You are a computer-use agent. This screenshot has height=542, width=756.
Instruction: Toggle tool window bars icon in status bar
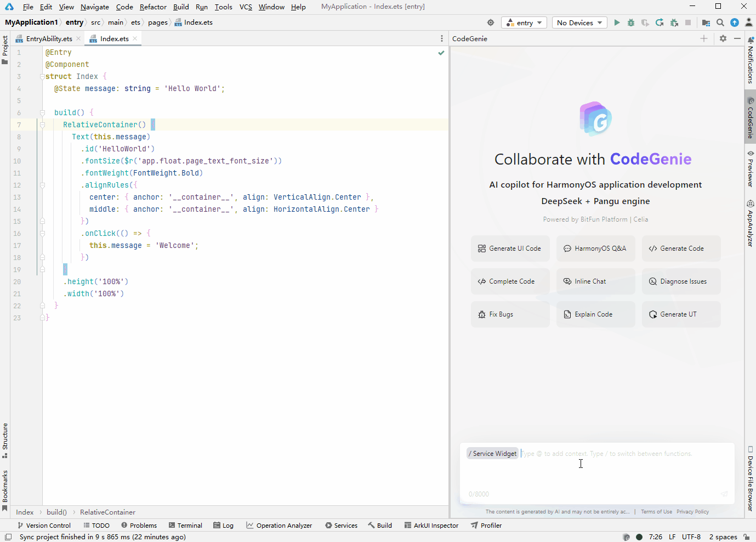pos(8,537)
